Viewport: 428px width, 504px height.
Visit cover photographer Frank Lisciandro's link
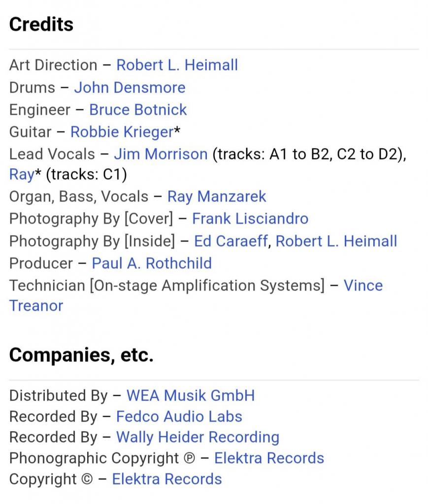tap(250, 219)
